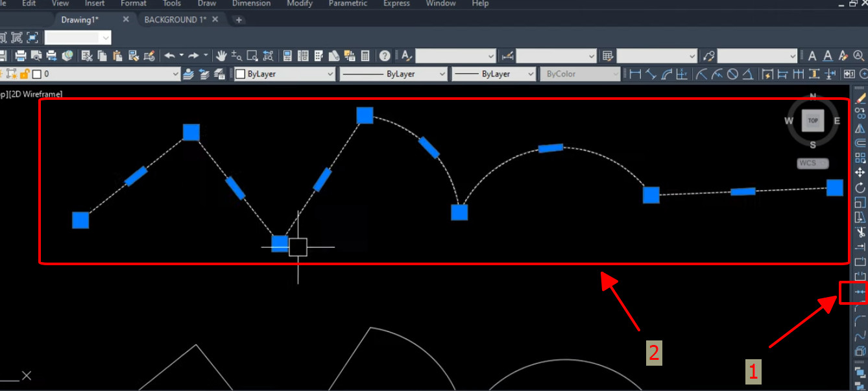
Task: Activate the Pan hand tool
Action: tap(221, 56)
